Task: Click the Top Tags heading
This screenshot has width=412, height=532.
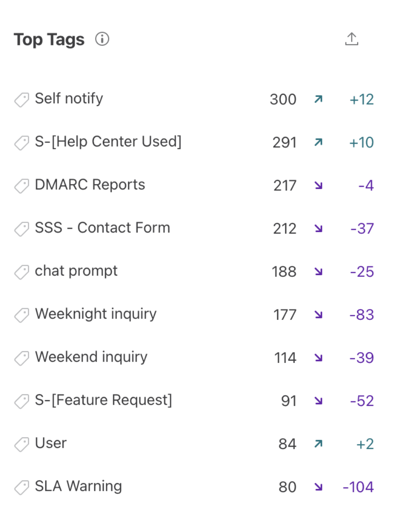Action: point(49,40)
